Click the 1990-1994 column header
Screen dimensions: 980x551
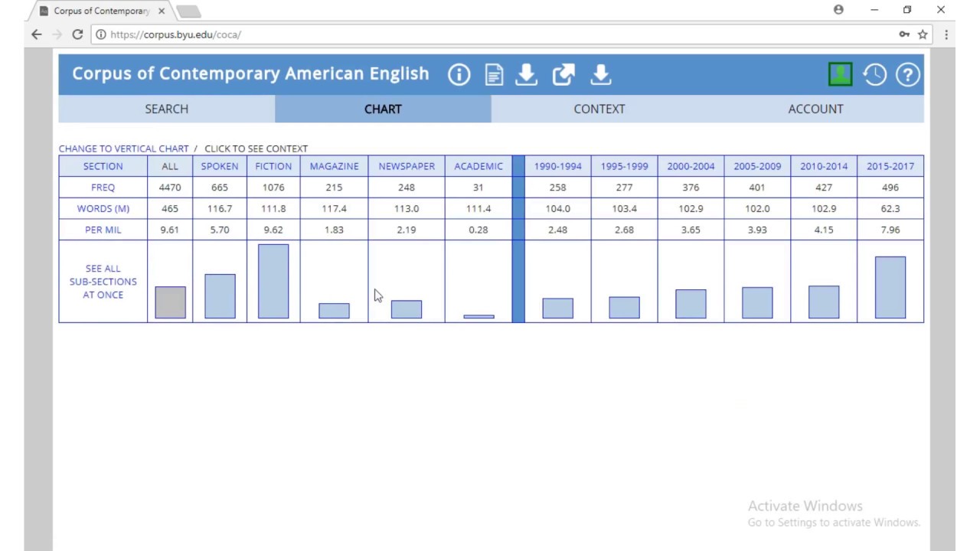(558, 166)
